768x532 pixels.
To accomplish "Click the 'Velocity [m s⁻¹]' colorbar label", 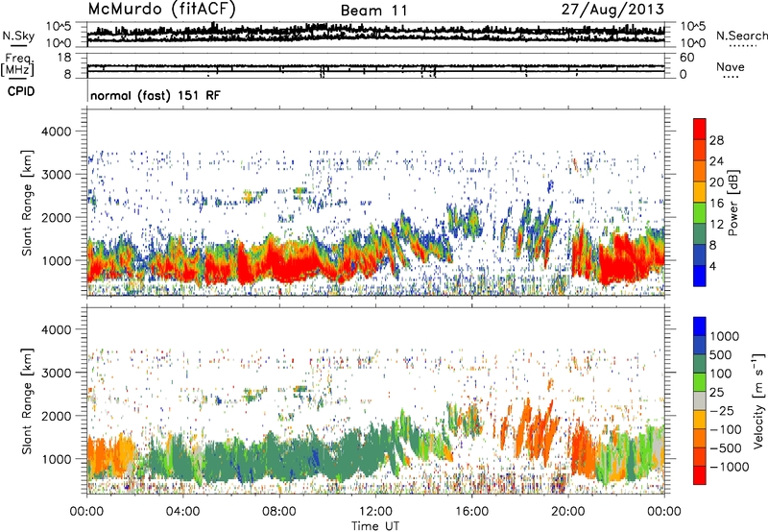I will (758, 400).
